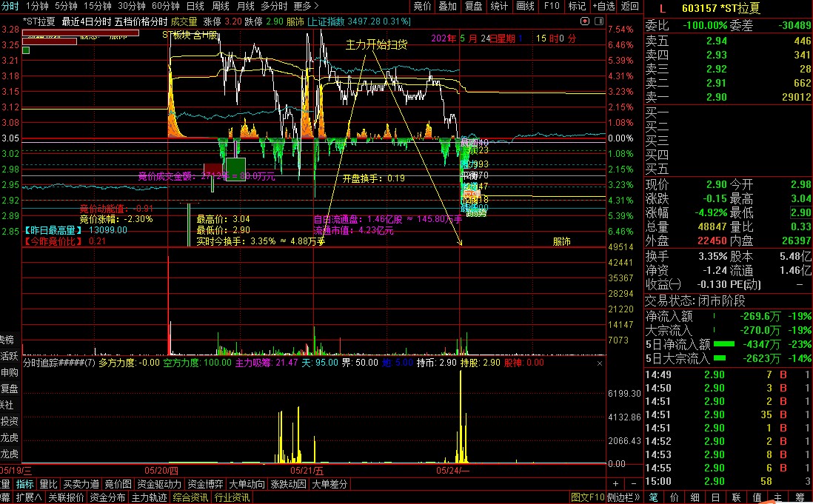Open the 资金驱动力 indicator tab
Image resolution: width=813 pixels, height=504 pixels.
click(159, 484)
